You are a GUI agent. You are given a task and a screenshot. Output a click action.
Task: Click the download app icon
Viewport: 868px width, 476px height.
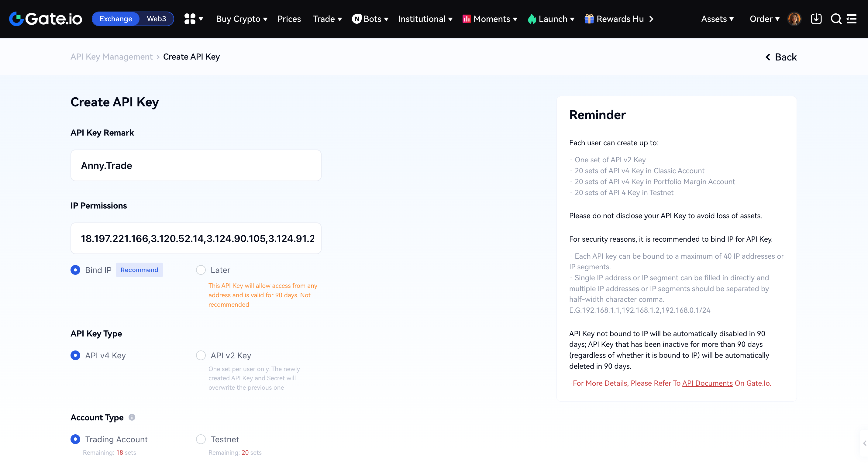(x=816, y=19)
